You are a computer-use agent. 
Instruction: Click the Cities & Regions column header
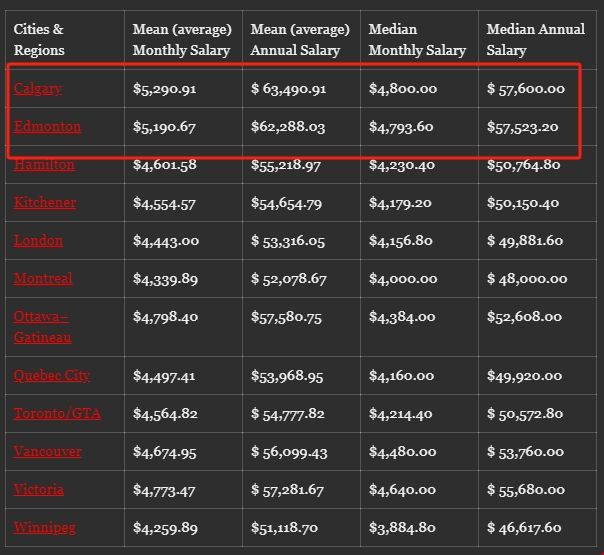(39, 40)
